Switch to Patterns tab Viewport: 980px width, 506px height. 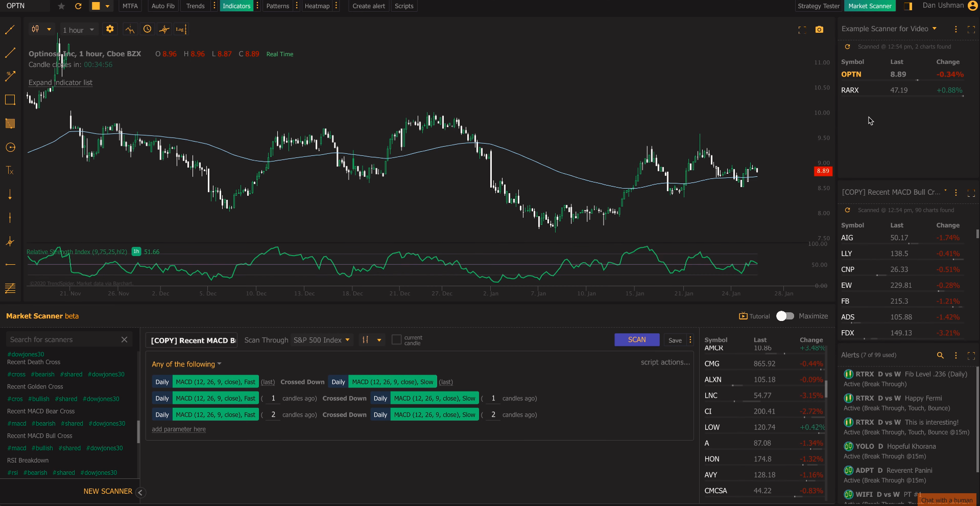point(277,6)
